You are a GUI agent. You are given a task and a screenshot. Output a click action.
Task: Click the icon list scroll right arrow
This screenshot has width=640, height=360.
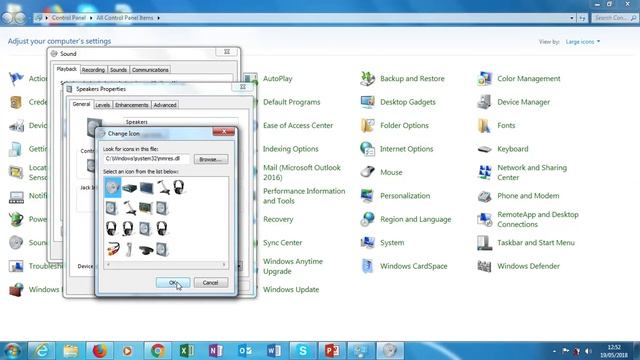[x=224, y=264]
